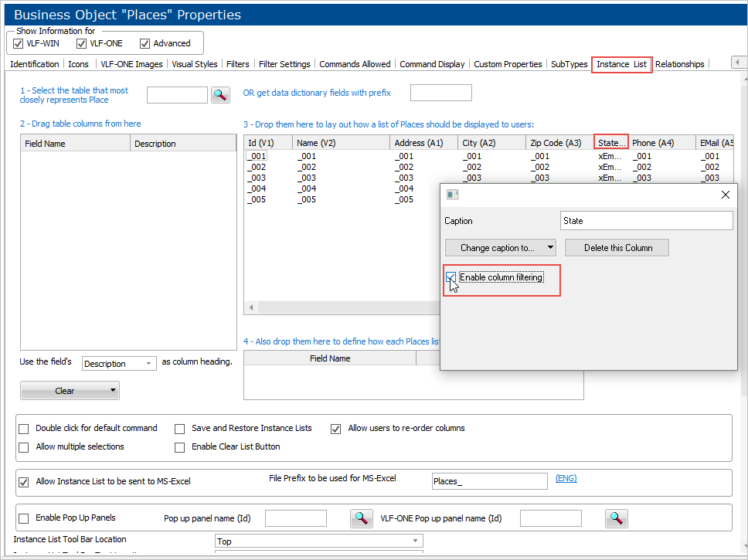Click the magnifier icon beside table selection field
The image size is (748, 560).
(x=221, y=94)
